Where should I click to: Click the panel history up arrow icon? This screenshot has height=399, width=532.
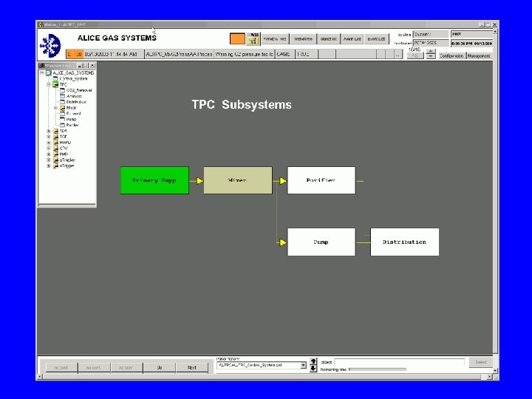[313, 361]
